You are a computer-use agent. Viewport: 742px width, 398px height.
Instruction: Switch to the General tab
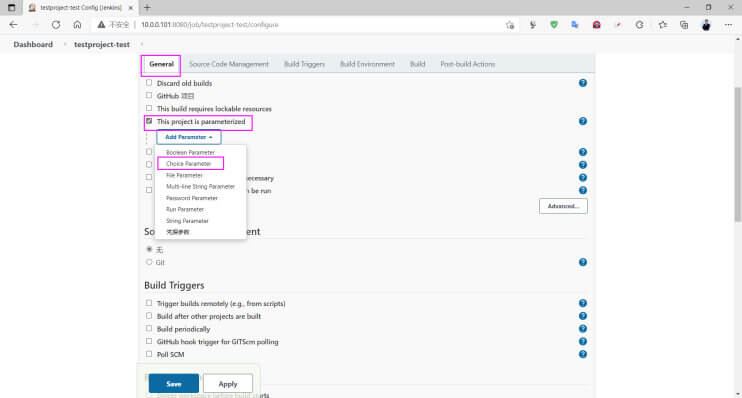click(x=161, y=64)
